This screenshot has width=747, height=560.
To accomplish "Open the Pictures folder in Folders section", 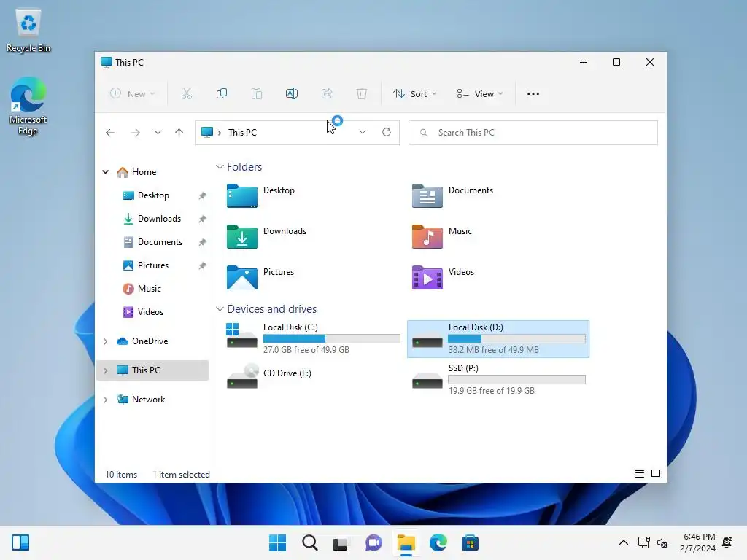I will point(242,278).
